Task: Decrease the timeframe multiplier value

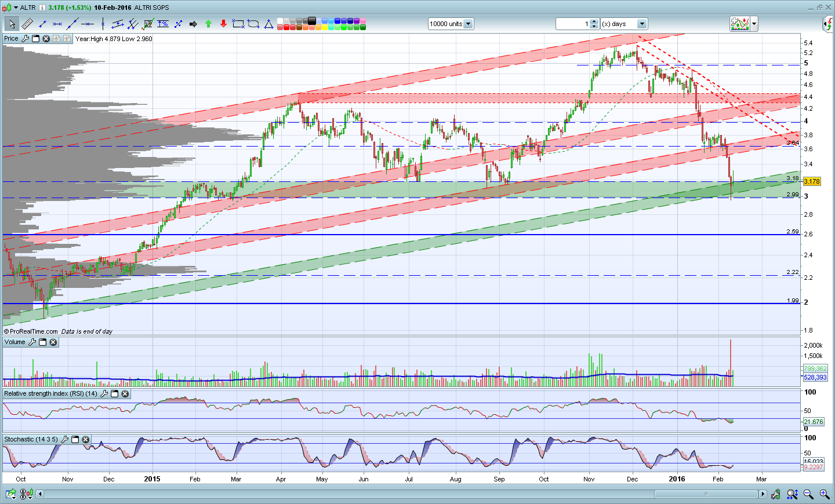Action: [x=594, y=27]
